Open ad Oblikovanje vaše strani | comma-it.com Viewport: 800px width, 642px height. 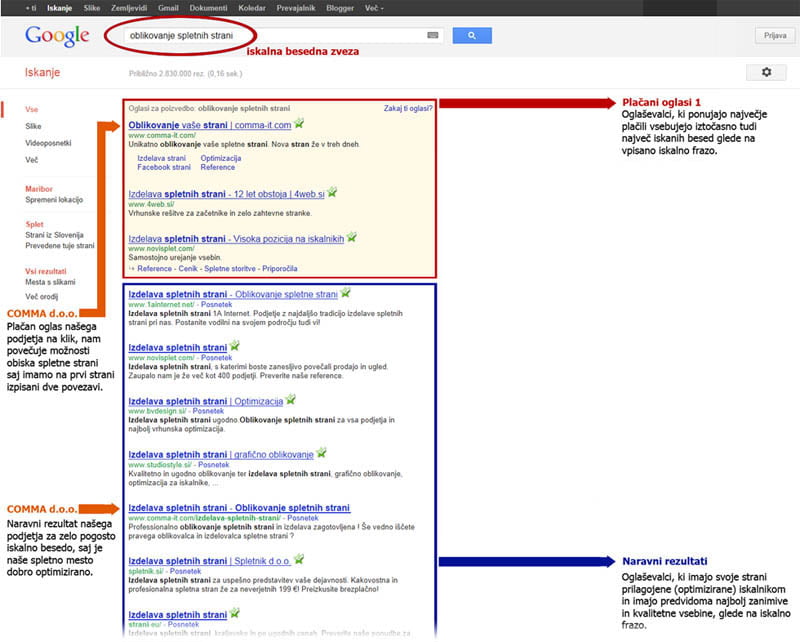pyautogui.click(x=210, y=125)
